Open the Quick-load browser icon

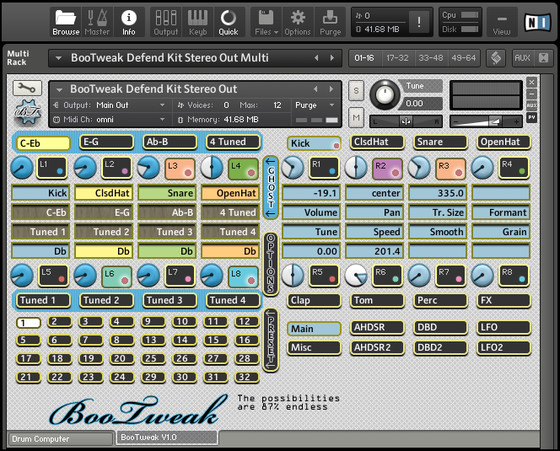[x=228, y=22]
